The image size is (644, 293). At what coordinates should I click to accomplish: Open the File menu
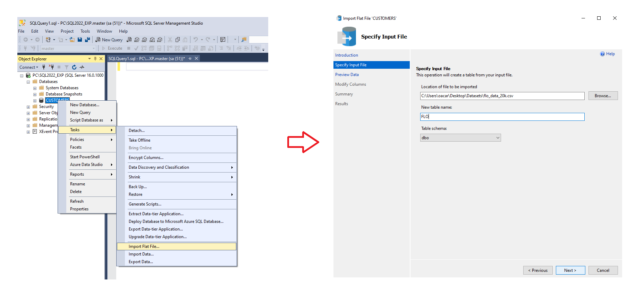[21, 31]
